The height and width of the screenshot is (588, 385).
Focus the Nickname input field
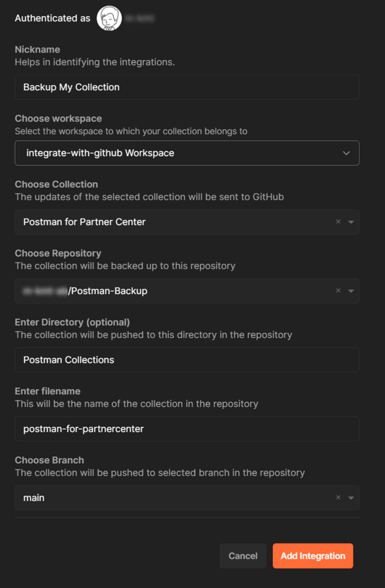coord(187,87)
